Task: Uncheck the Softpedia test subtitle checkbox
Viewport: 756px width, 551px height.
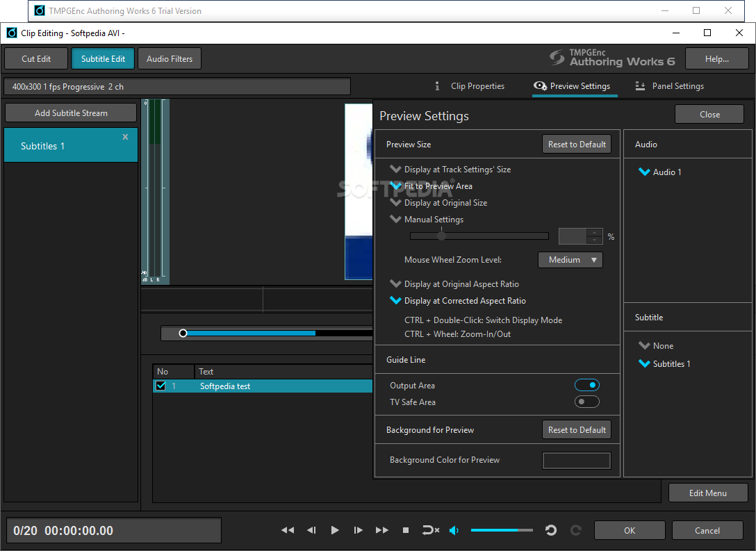Action: (161, 386)
